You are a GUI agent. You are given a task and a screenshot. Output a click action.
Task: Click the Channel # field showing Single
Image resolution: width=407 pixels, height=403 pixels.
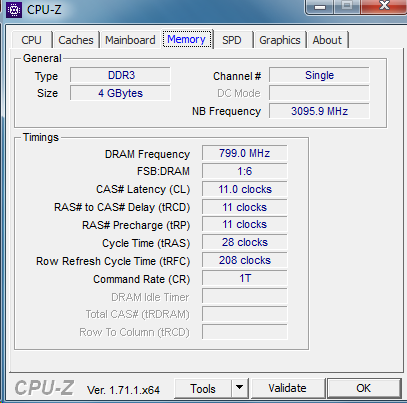[319, 75]
